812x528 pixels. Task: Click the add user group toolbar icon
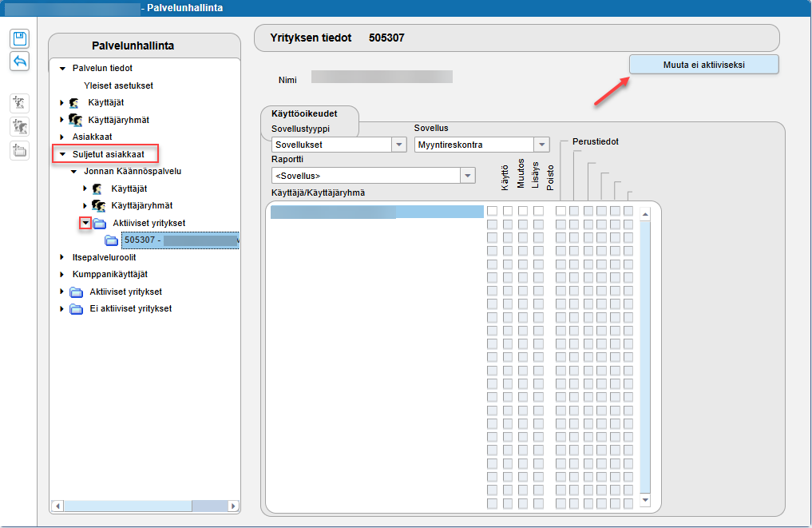20,127
